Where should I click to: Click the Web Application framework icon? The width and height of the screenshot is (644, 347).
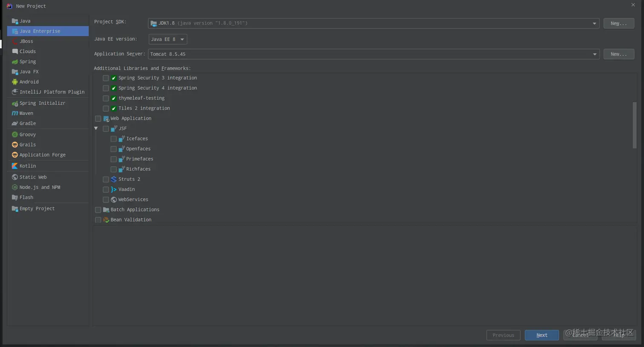106,119
